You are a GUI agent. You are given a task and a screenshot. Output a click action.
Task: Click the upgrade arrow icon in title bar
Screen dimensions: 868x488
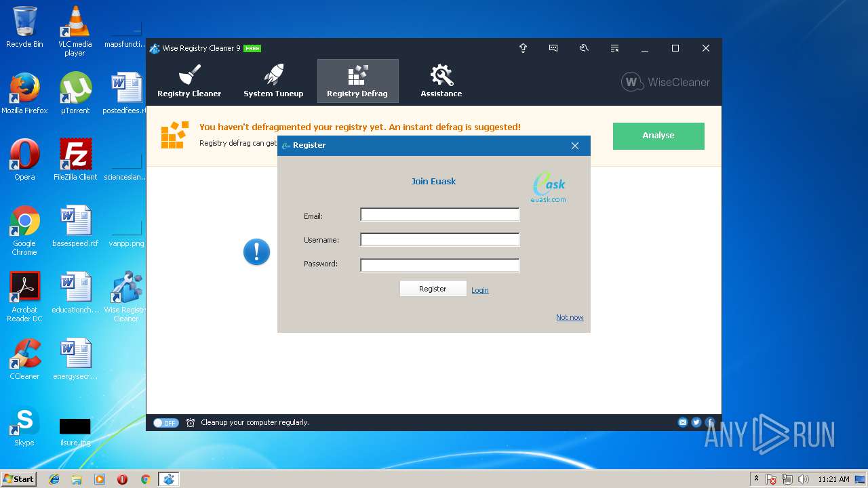(523, 48)
